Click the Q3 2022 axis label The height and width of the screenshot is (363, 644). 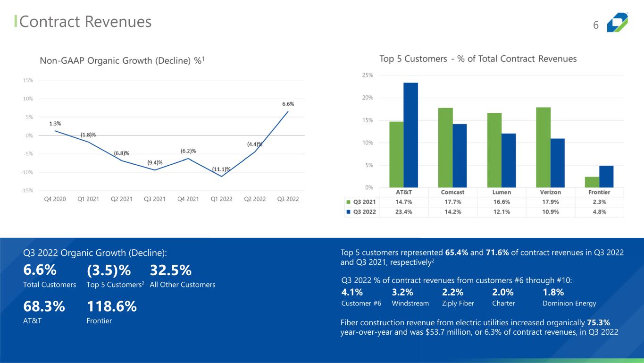(x=288, y=199)
